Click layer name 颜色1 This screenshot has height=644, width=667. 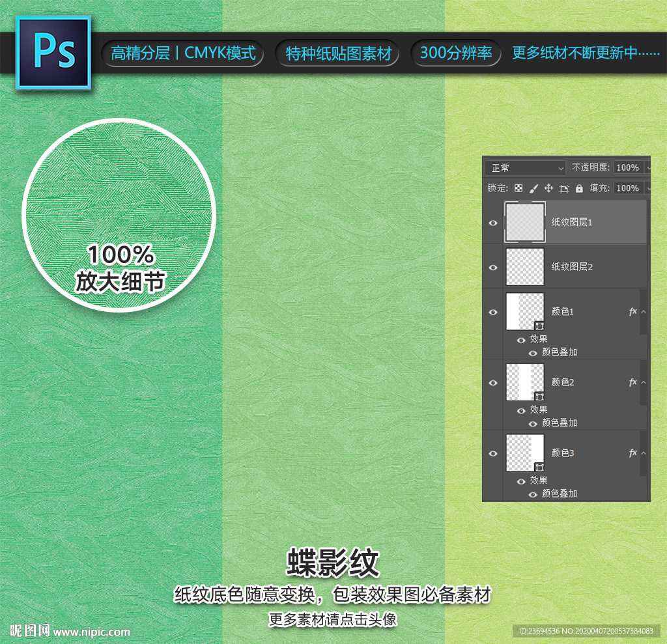click(x=562, y=311)
